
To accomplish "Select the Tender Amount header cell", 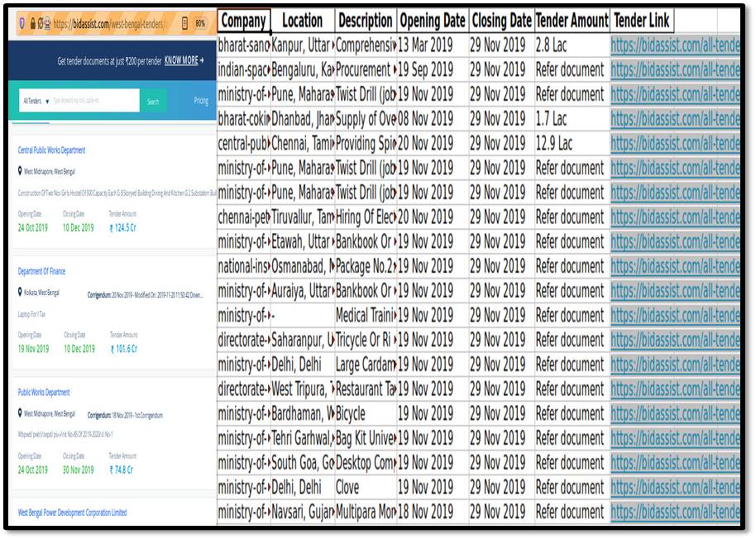I will (572, 21).
